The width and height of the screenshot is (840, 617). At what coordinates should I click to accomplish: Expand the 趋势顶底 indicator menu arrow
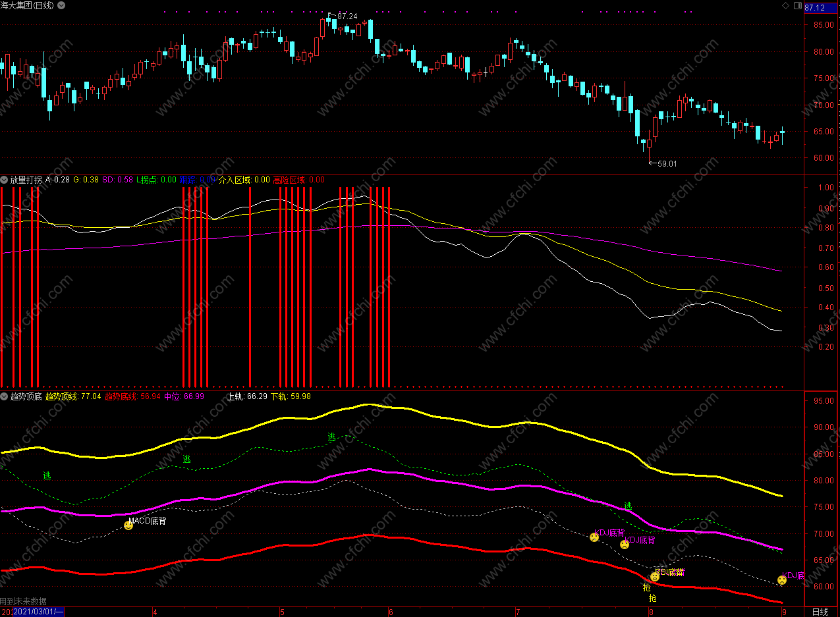[4, 396]
